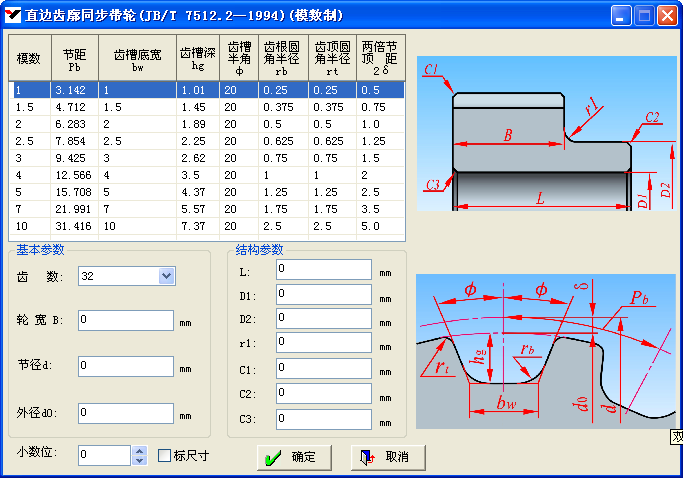Focus the 外径d0 input field
This screenshot has height=478, width=683.
coord(126,412)
